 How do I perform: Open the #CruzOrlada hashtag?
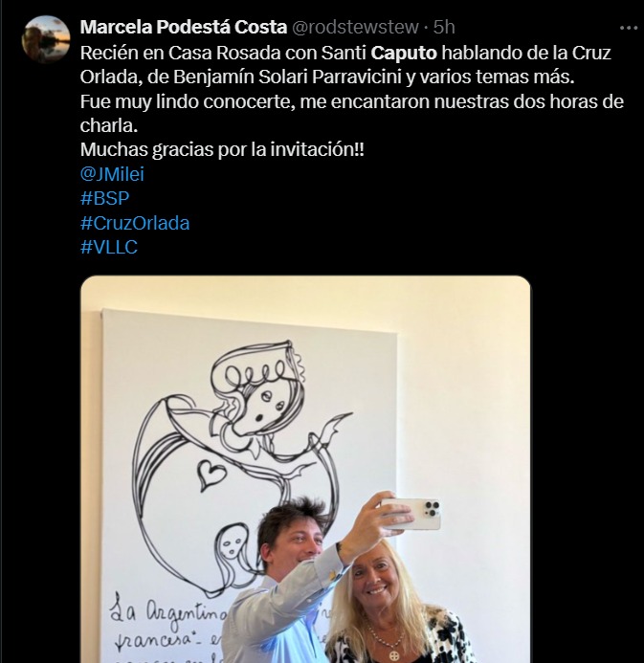(135, 223)
